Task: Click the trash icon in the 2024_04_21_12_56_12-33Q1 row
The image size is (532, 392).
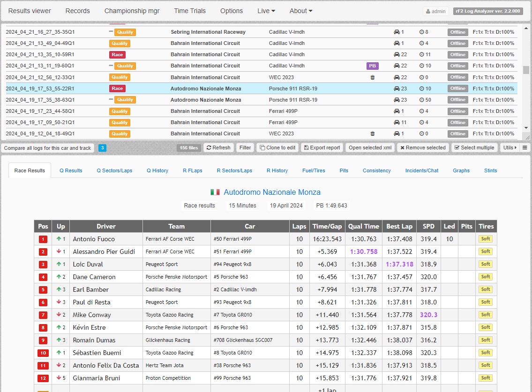Action: pos(372,77)
